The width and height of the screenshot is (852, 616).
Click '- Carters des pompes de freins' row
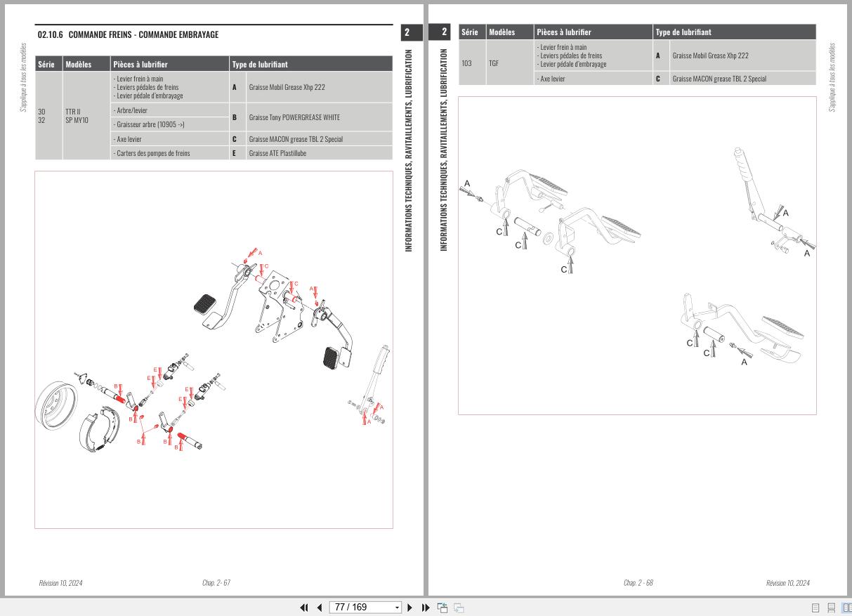coord(170,153)
